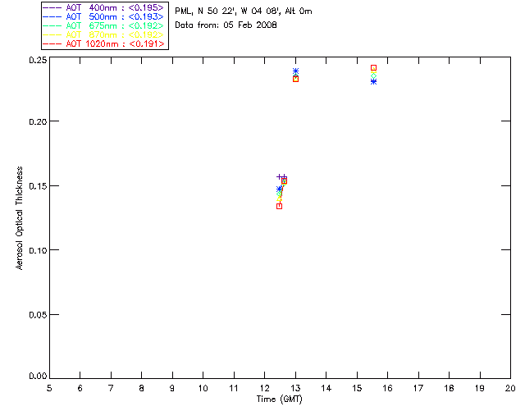Click the blue asterisk marker near 12.5 GMT
Image resolution: width=525 pixels, height=420 pixels.
click(x=279, y=189)
